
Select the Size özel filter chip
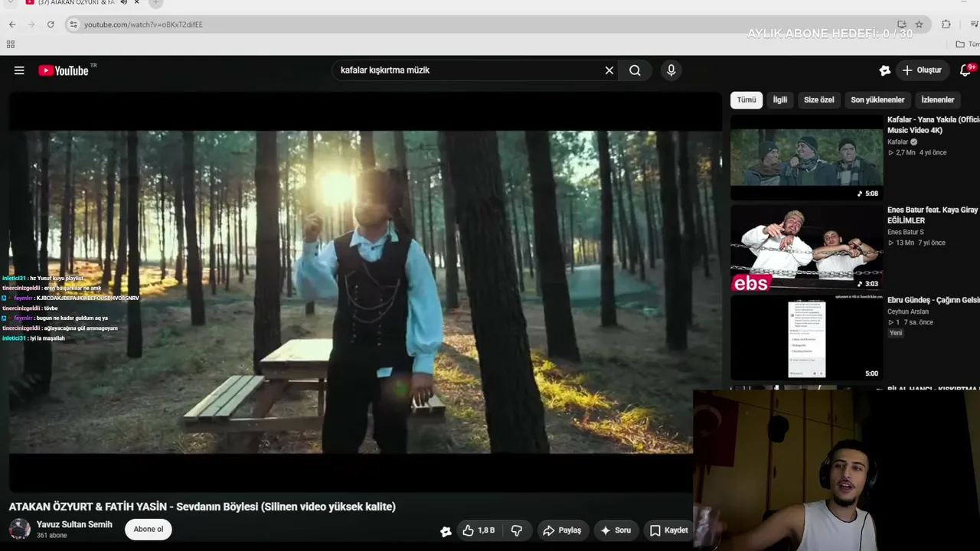click(819, 99)
